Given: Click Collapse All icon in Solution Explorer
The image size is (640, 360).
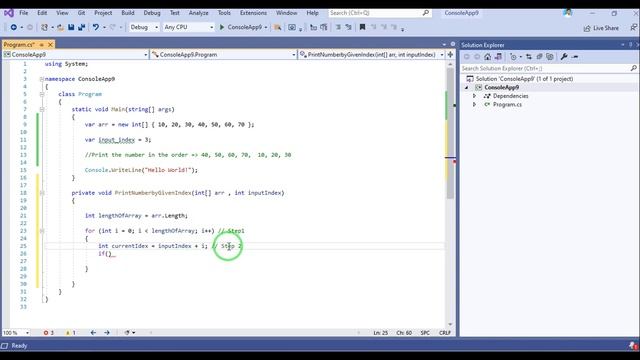Looking at the screenshot, I should (x=540, y=57).
